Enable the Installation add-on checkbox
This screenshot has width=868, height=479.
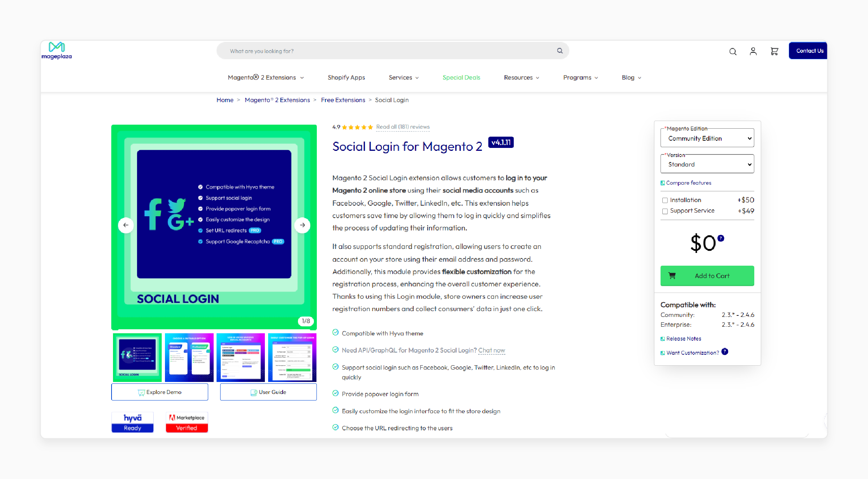[665, 200]
